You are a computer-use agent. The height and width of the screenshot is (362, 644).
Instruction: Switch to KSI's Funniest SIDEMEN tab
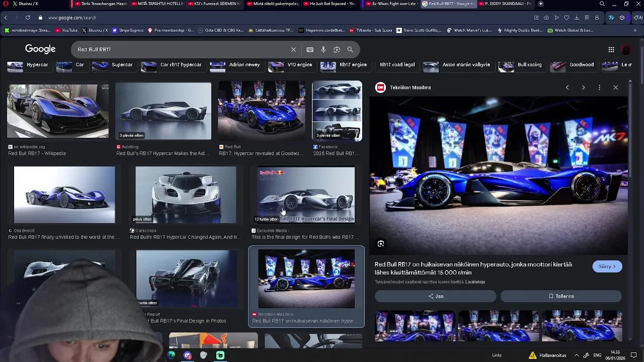click(x=215, y=4)
